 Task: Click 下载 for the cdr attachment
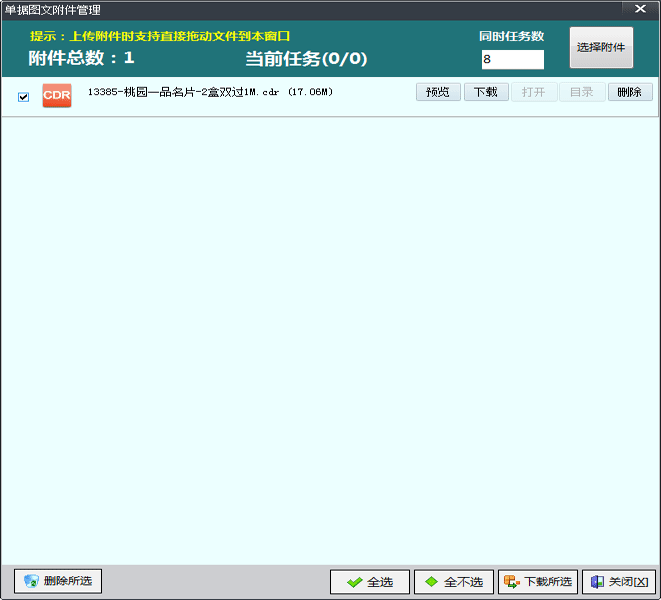(x=486, y=92)
